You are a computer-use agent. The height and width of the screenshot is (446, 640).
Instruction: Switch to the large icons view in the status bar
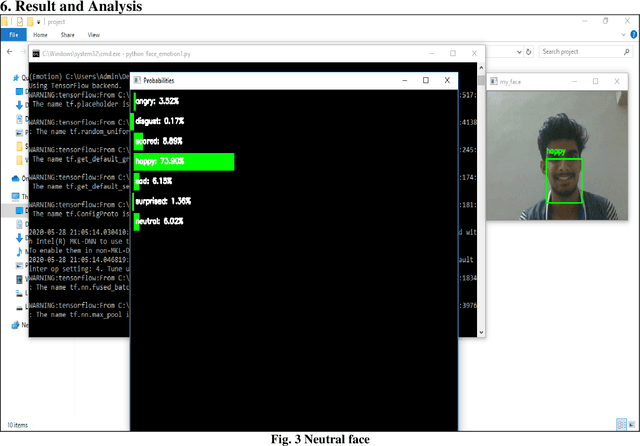632,424
